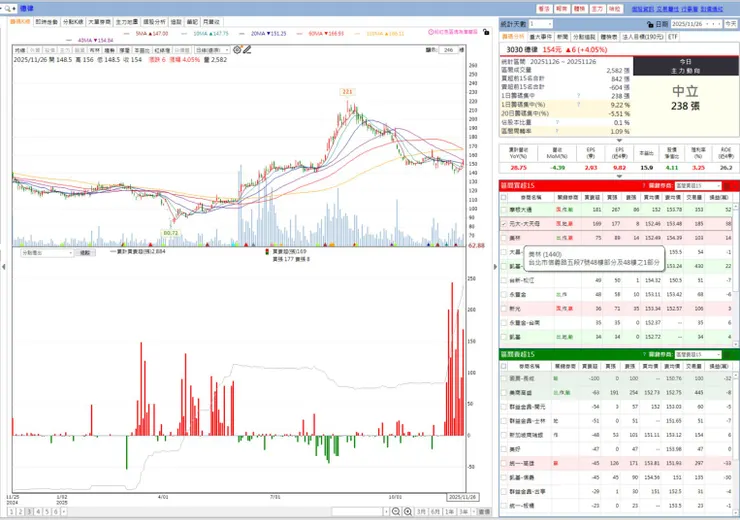This screenshot has height=520, width=740.
Task: Click the 20MA moving average legend
Action: point(268,34)
